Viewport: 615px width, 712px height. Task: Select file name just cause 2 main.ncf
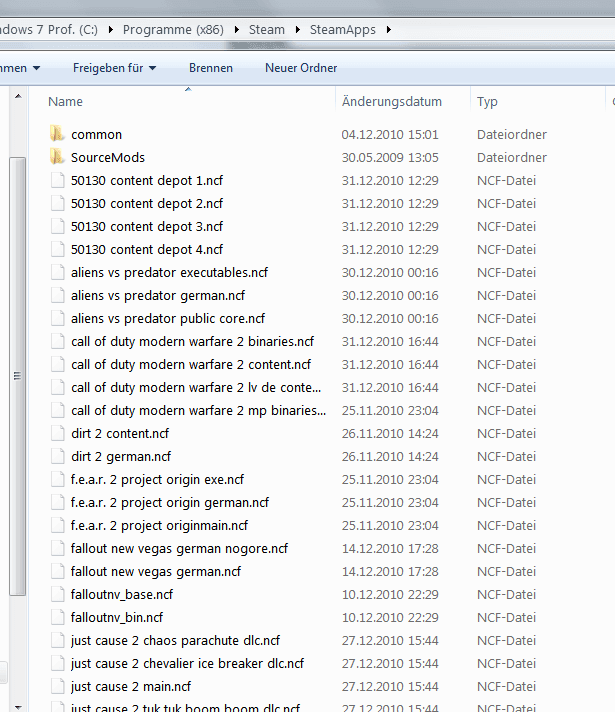click(x=131, y=687)
